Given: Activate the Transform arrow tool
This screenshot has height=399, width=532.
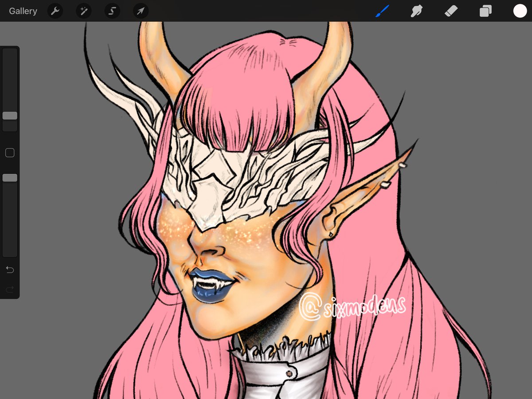Looking at the screenshot, I should (x=141, y=11).
